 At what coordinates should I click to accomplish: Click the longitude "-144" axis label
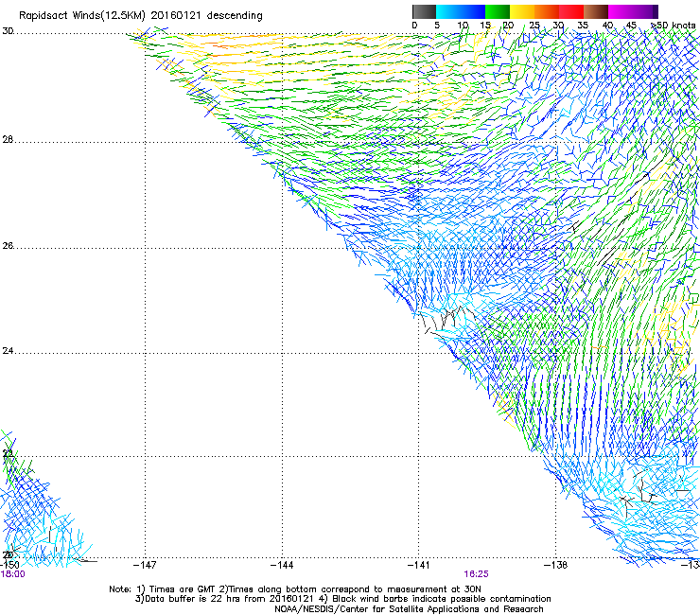282,565
